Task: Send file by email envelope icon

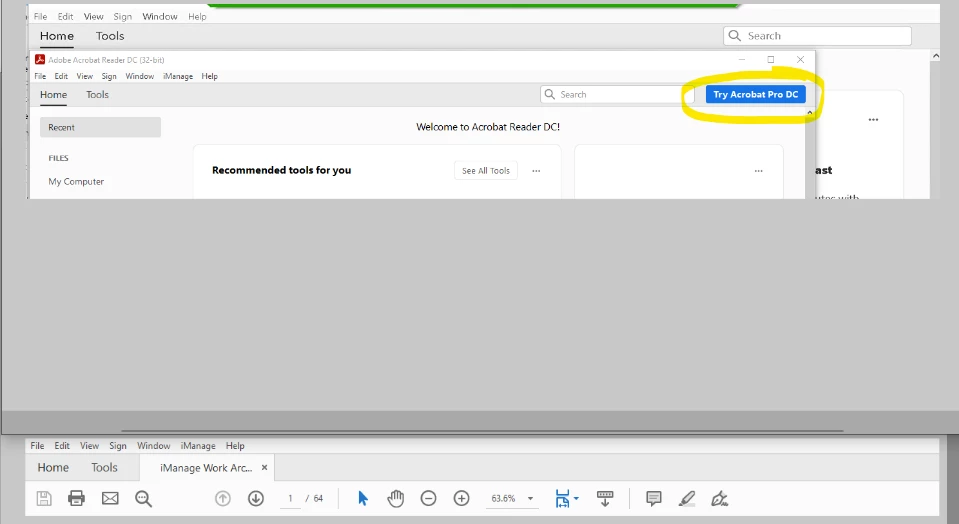Action: click(110, 498)
